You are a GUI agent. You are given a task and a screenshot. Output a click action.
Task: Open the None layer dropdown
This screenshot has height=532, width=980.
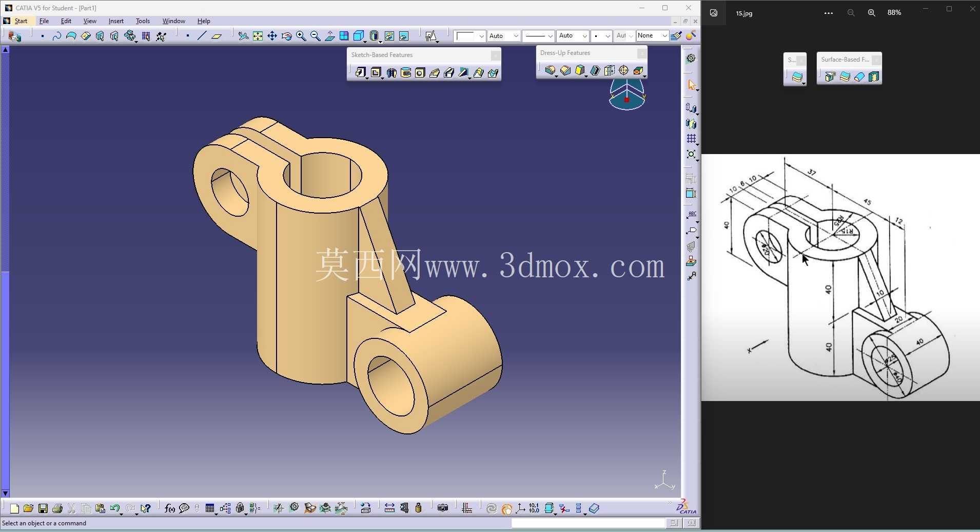click(x=652, y=35)
